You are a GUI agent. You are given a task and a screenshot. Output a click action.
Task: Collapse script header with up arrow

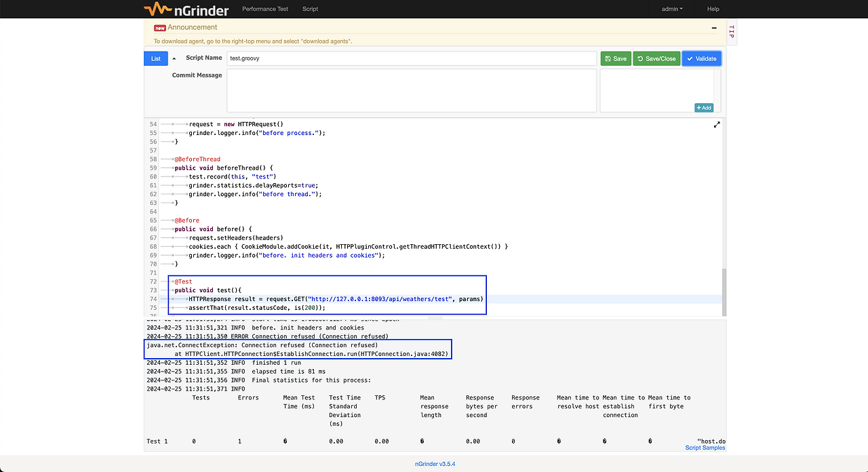pos(174,59)
